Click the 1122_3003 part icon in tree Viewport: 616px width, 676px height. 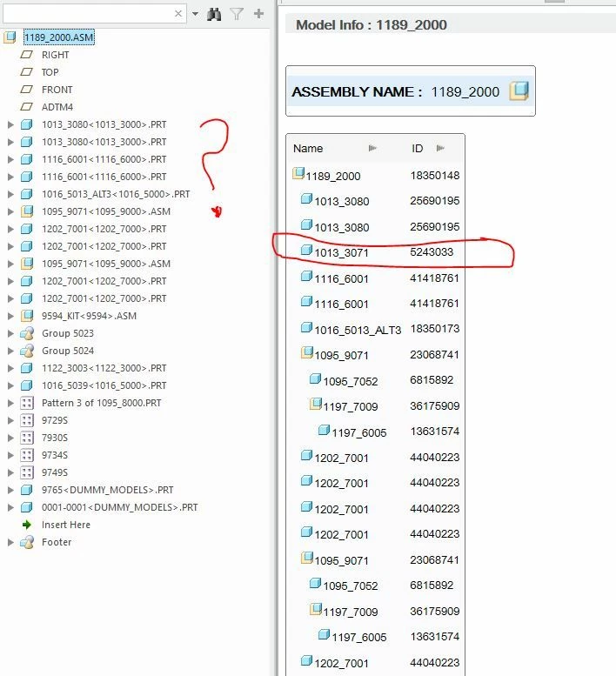coord(27,368)
